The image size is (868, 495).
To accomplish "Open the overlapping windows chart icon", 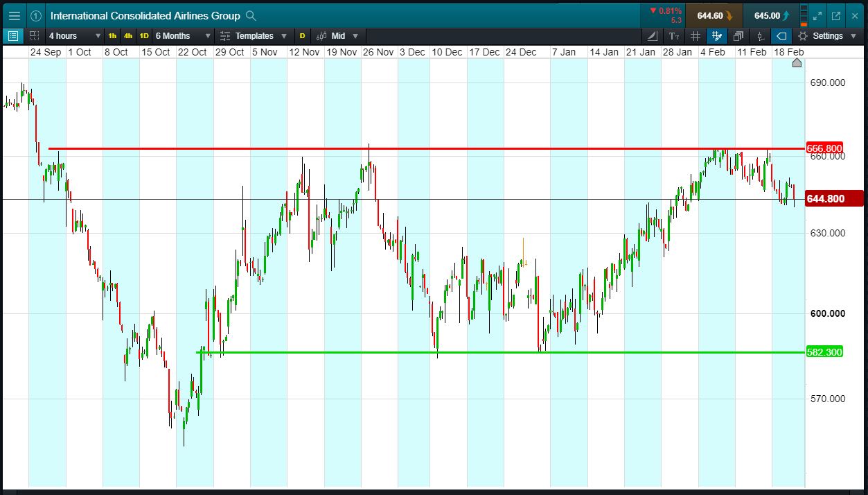I will (x=738, y=36).
